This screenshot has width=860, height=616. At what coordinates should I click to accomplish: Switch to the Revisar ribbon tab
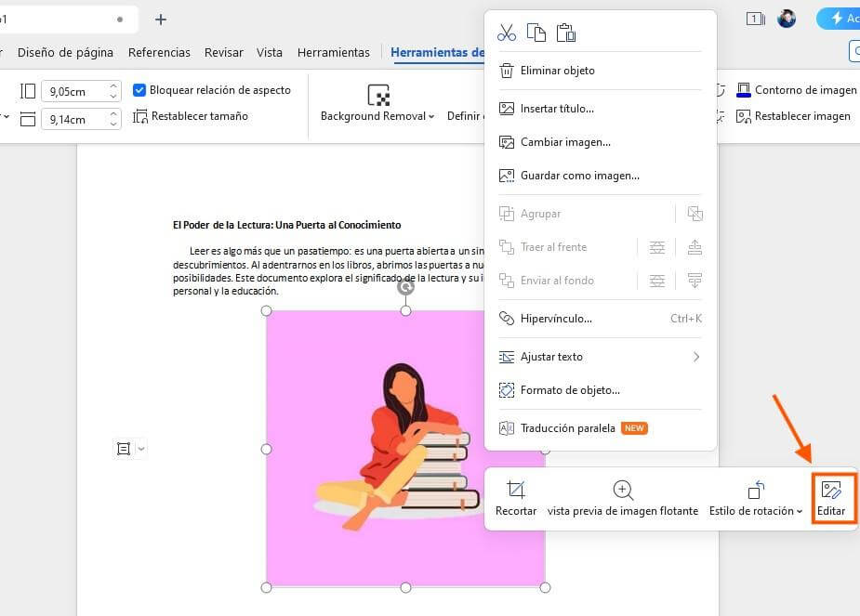click(223, 52)
